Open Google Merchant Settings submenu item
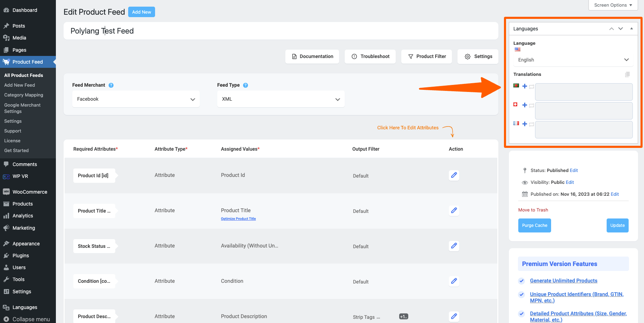 pos(22,108)
